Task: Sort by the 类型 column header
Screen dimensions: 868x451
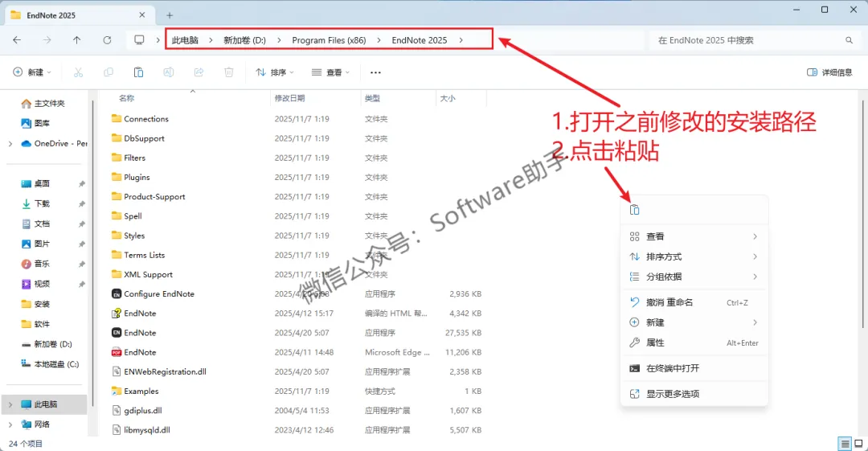Action: tap(372, 98)
